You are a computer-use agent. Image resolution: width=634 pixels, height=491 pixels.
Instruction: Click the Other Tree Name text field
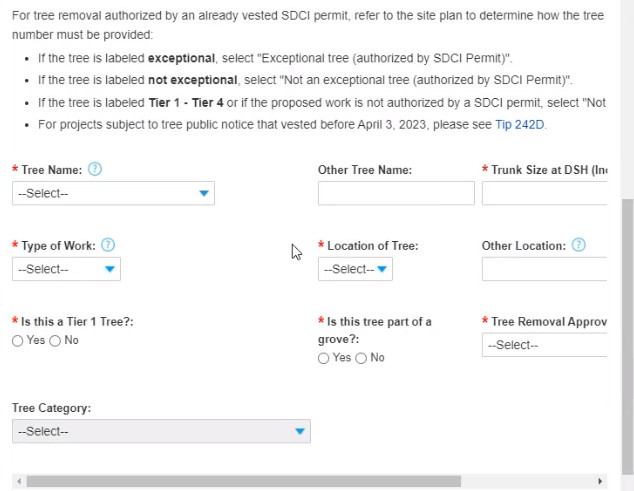396,193
